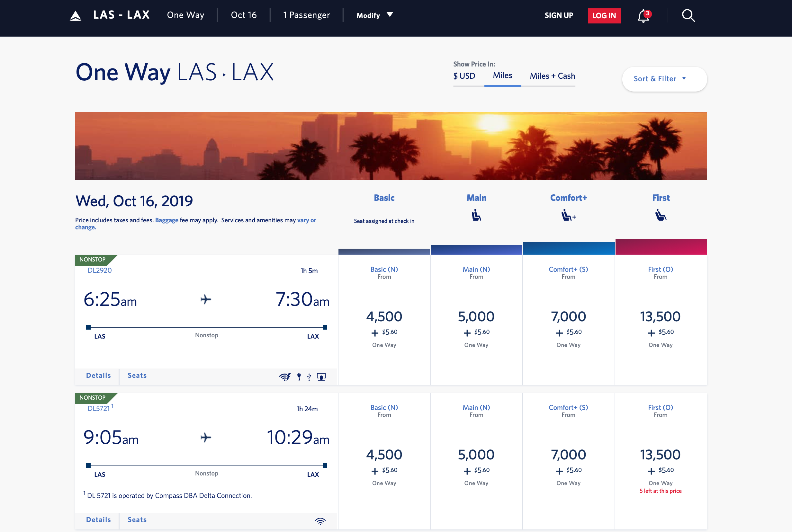Viewport: 792px width, 532px height.
Task: Click the personal video icon for DL2920
Action: click(321, 377)
